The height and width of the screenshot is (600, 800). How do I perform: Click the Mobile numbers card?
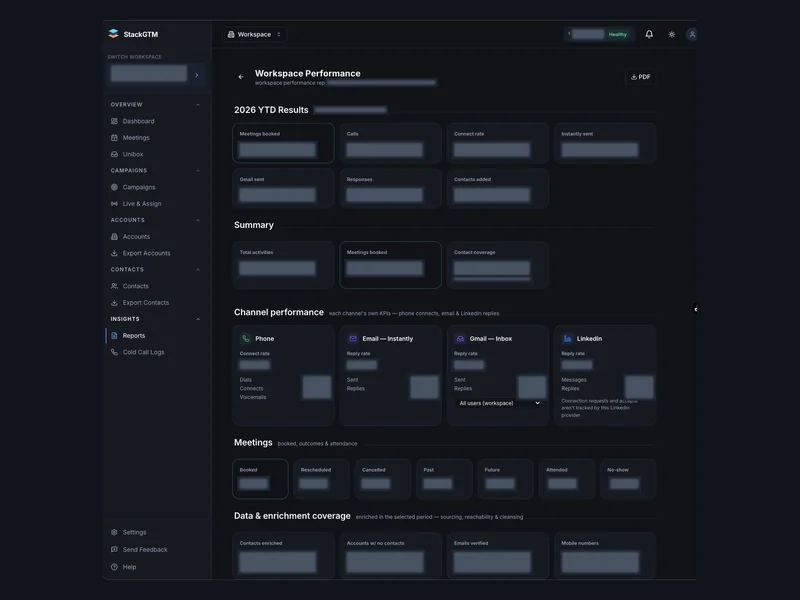tap(605, 556)
